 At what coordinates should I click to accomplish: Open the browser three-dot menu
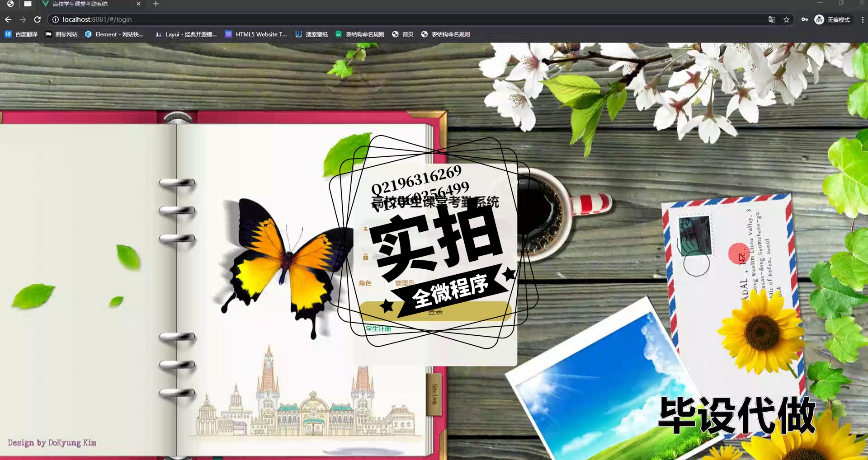click(862, 19)
